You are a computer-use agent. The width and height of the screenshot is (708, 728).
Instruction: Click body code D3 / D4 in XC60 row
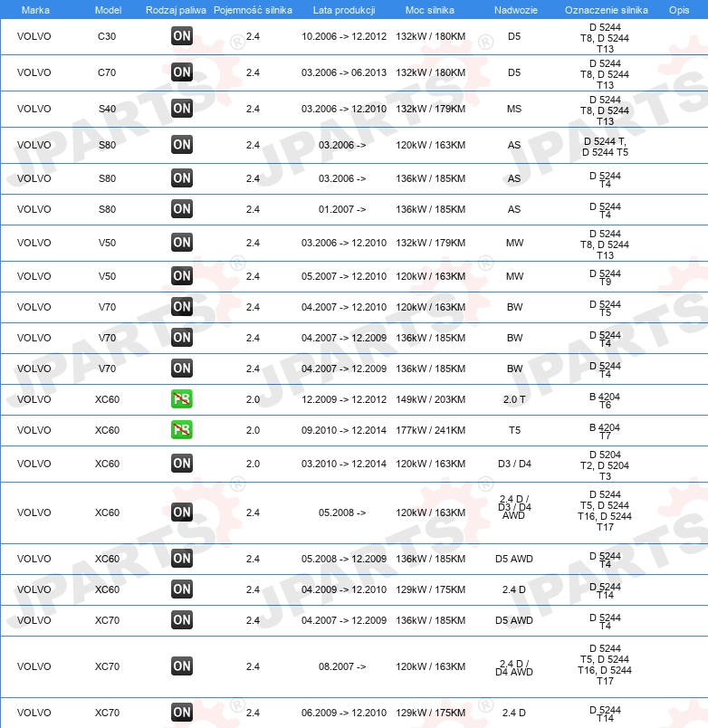(x=514, y=464)
